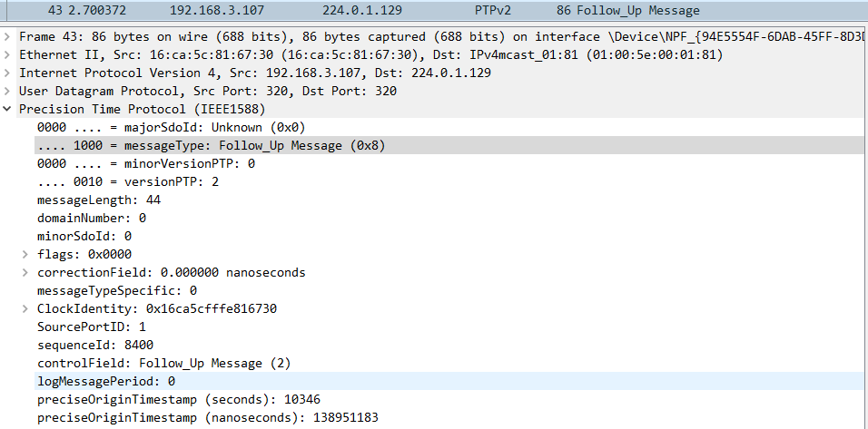
Task: Expand the Internet Protocol Version 4 section
Action: click(6, 73)
